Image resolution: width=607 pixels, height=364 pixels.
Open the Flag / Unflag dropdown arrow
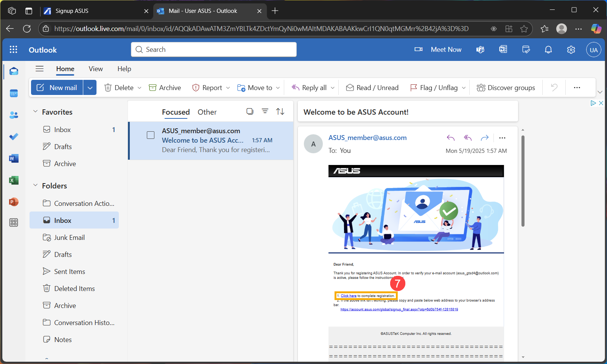pos(464,88)
